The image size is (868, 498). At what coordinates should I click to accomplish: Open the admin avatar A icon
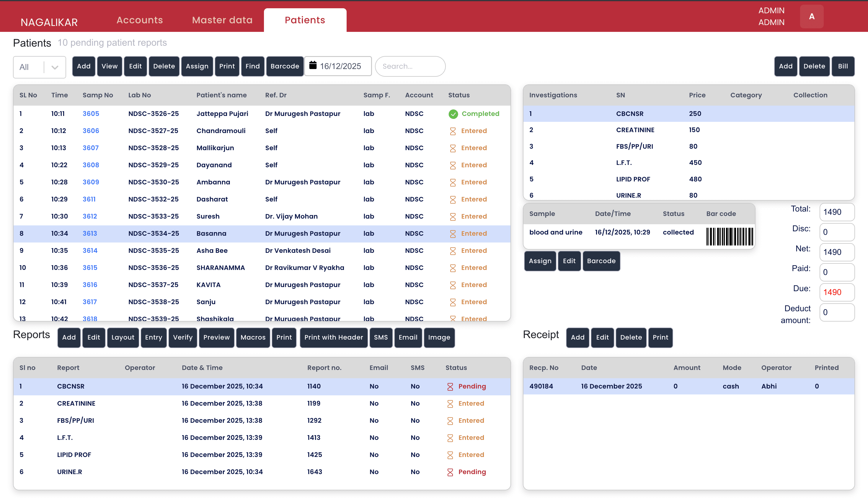click(x=812, y=16)
